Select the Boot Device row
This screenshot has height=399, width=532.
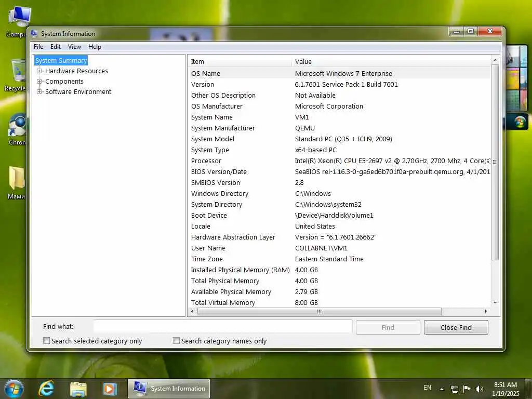click(x=339, y=215)
